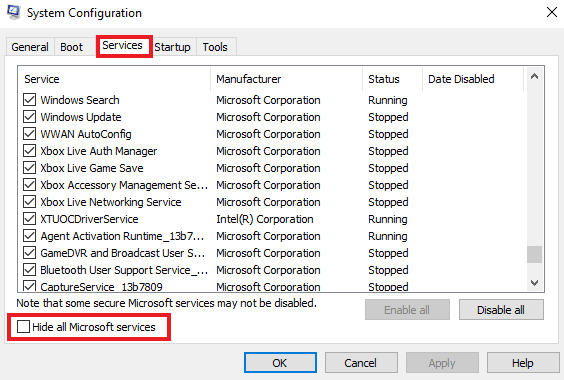Click the scrollbar down arrow
The image size is (564, 380).
[535, 283]
